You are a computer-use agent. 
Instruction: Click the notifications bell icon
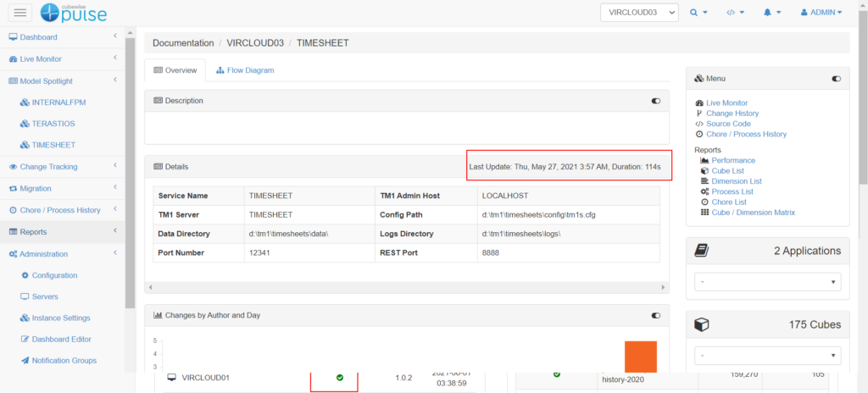(771, 13)
